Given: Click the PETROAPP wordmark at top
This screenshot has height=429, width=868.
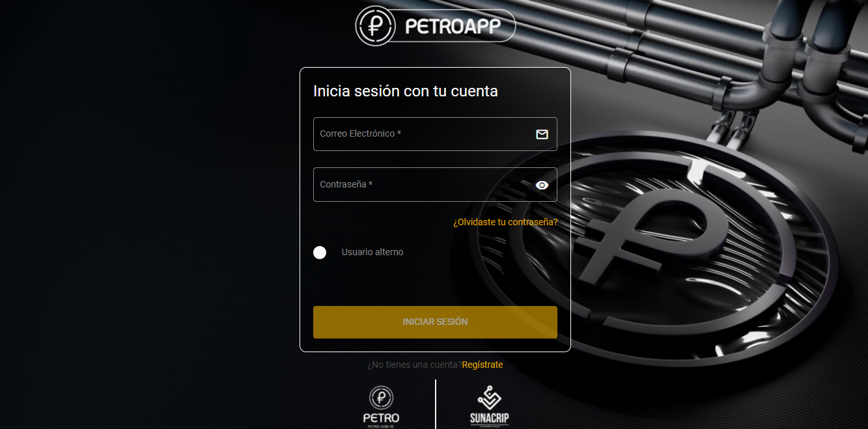Looking at the screenshot, I should [x=453, y=26].
